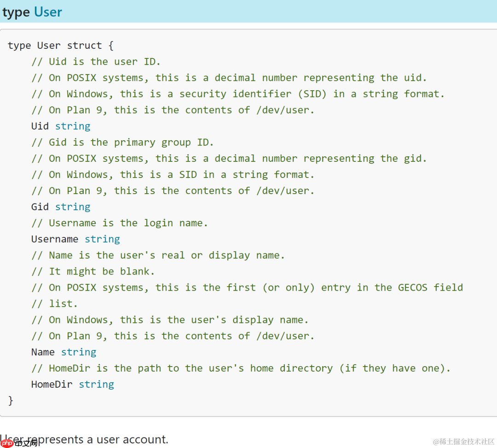The image size is (497, 448).
Task: Click the string type link after Gid
Action: click(73, 207)
